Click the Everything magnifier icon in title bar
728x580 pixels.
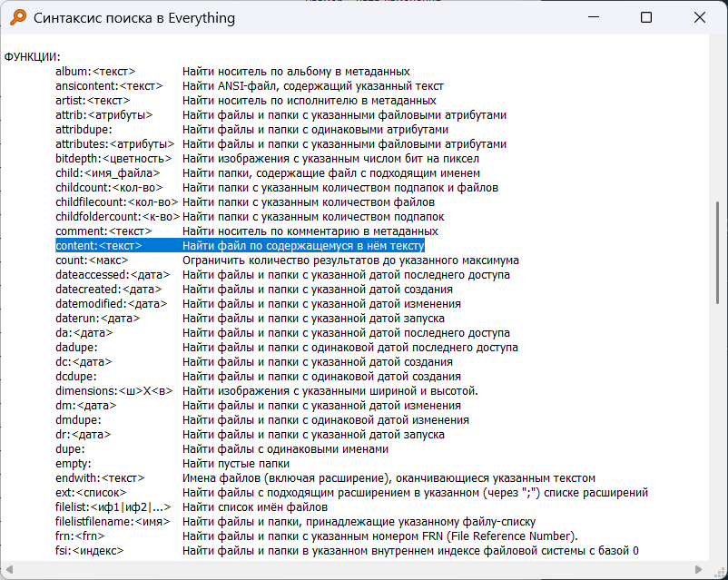click(18, 17)
